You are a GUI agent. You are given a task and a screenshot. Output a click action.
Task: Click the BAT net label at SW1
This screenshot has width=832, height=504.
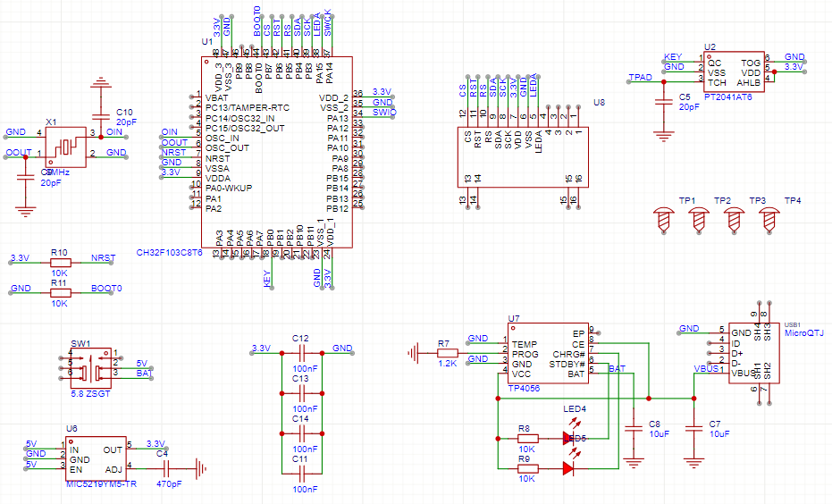coord(145,373)
